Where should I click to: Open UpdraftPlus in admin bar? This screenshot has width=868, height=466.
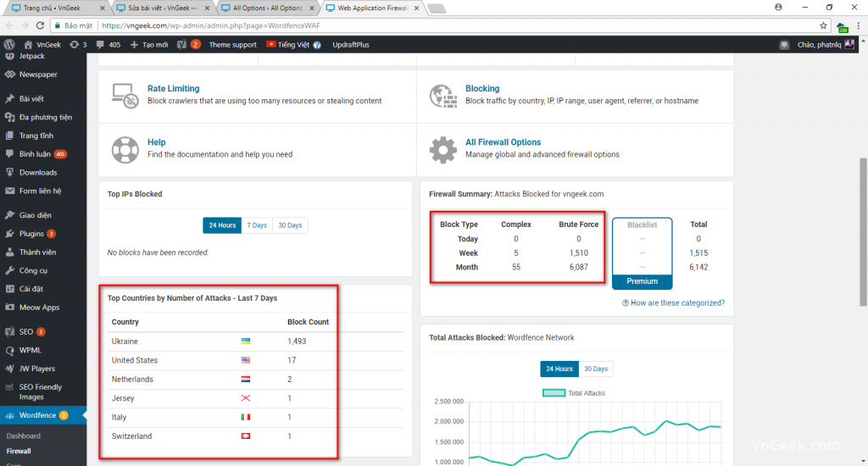350,45
